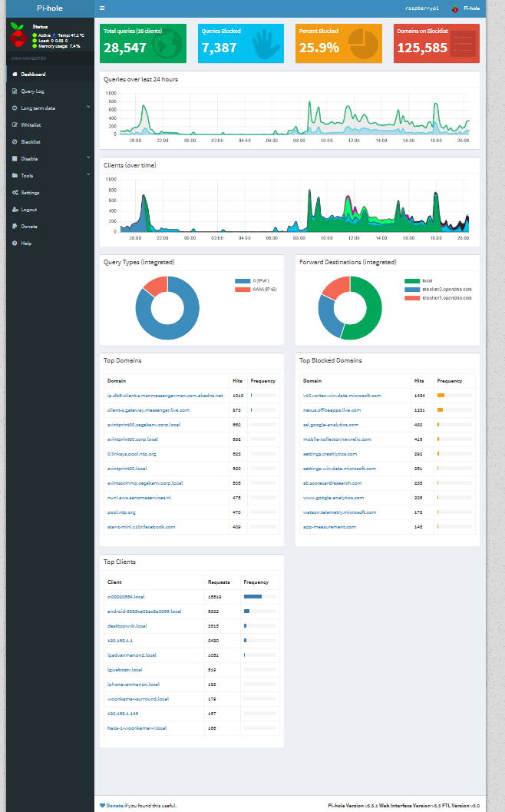Open the desktopwvk.local client link
Image resolution: width=505 pixels, height=812 pixels.
click(x=127, y=626)
